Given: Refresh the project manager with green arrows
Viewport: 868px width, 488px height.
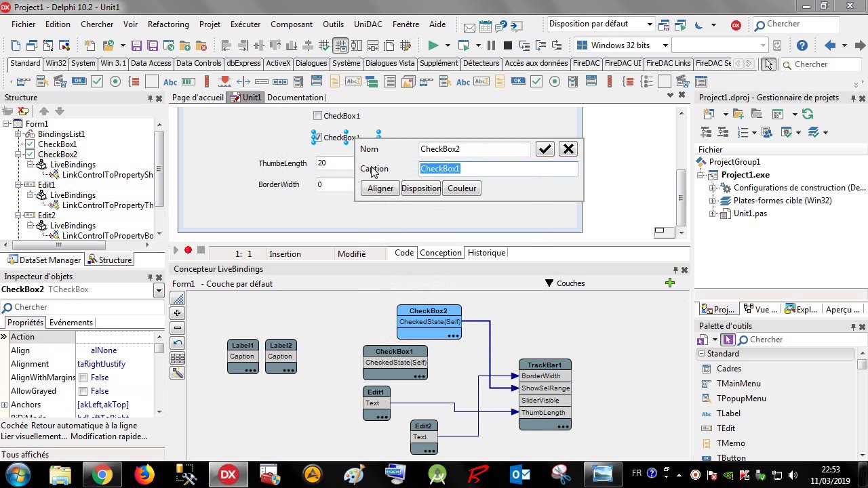Looking at the screenshot, I should [807, 114].
